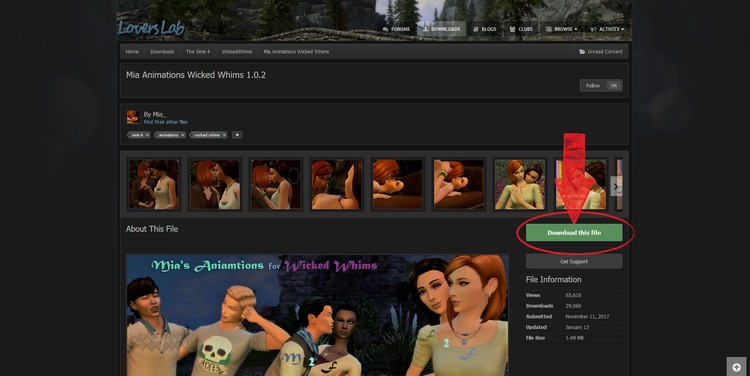Screen dimensions: 750x376
Task: Follow this file
Action: [x=593, y=86]
